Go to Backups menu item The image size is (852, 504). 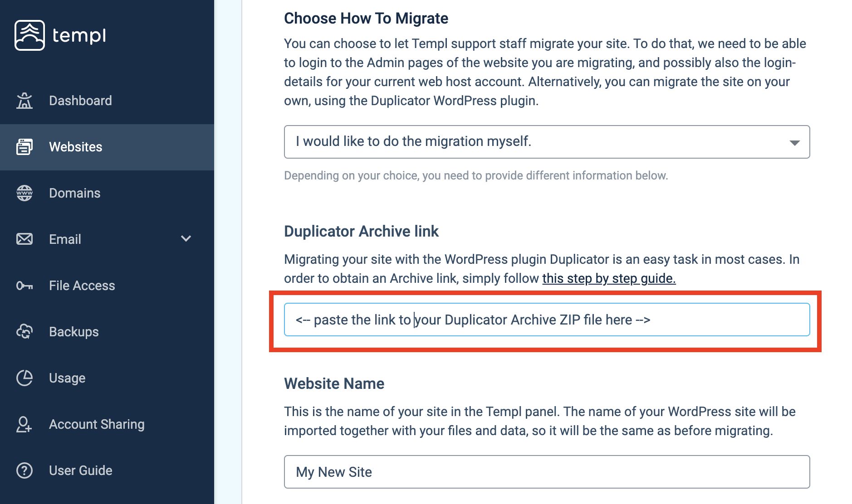pos(107,332)
